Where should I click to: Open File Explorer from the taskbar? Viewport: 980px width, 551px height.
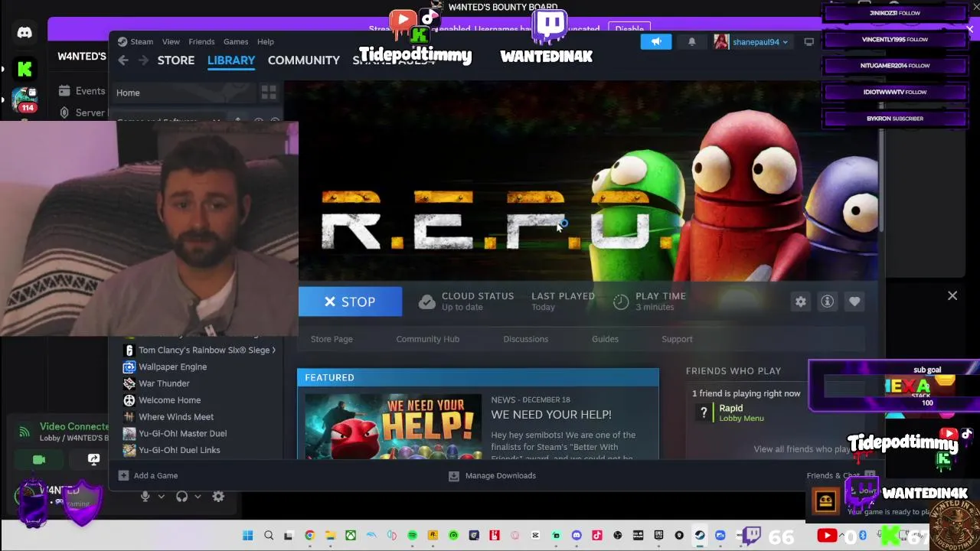point(330,536)
